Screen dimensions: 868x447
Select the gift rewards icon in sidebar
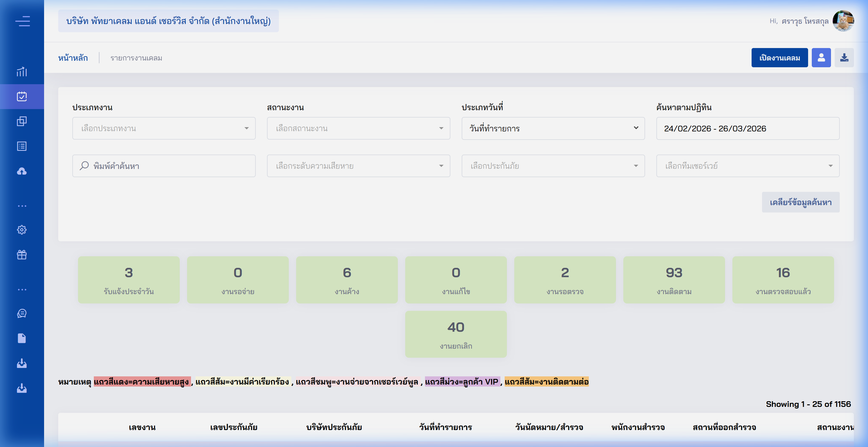click(x=21, y=254)
